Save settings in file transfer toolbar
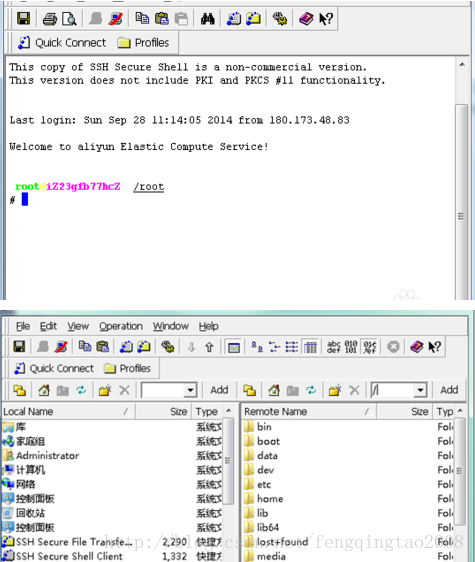 click(19, 347)
